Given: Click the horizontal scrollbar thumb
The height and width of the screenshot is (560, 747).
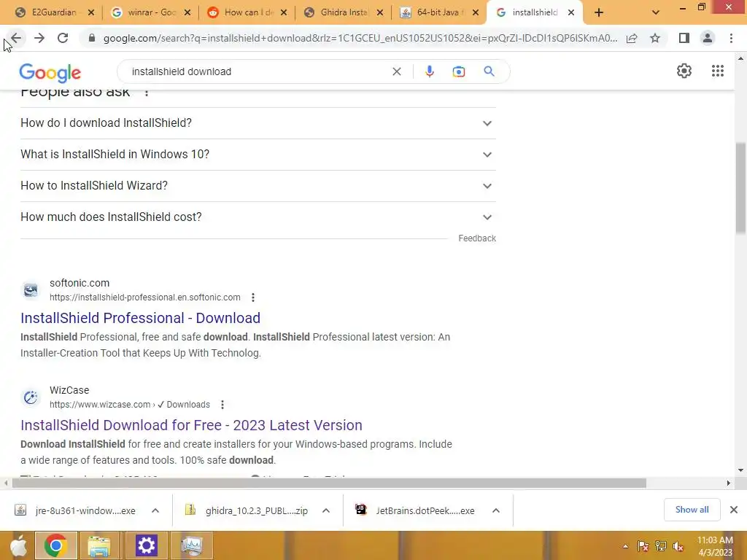Looking at the screenshot, I should (329, 483).
